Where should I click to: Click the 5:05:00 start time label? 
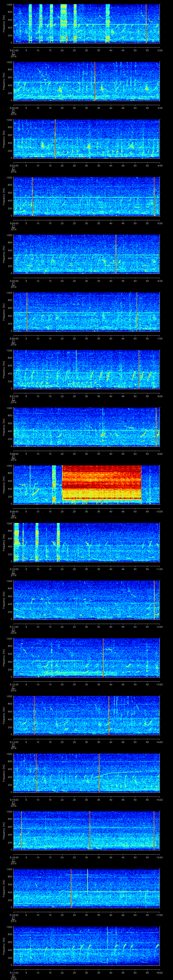[x=14, y=281]
